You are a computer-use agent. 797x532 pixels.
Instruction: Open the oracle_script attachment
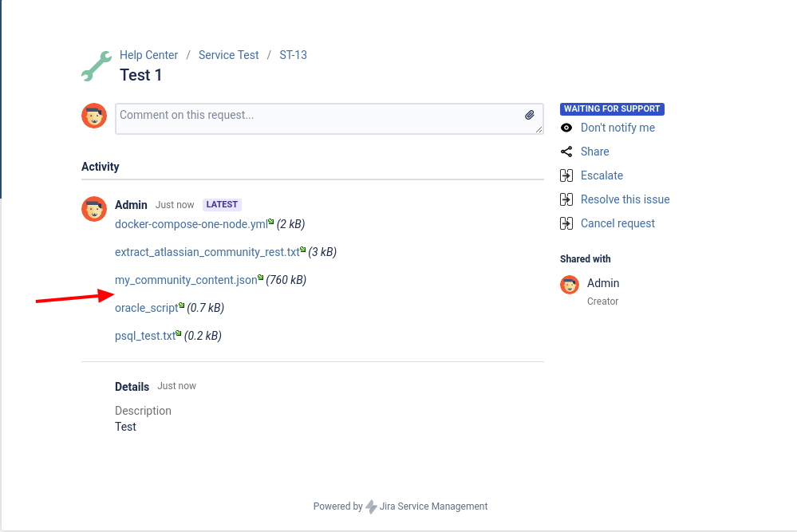(146, 308)
